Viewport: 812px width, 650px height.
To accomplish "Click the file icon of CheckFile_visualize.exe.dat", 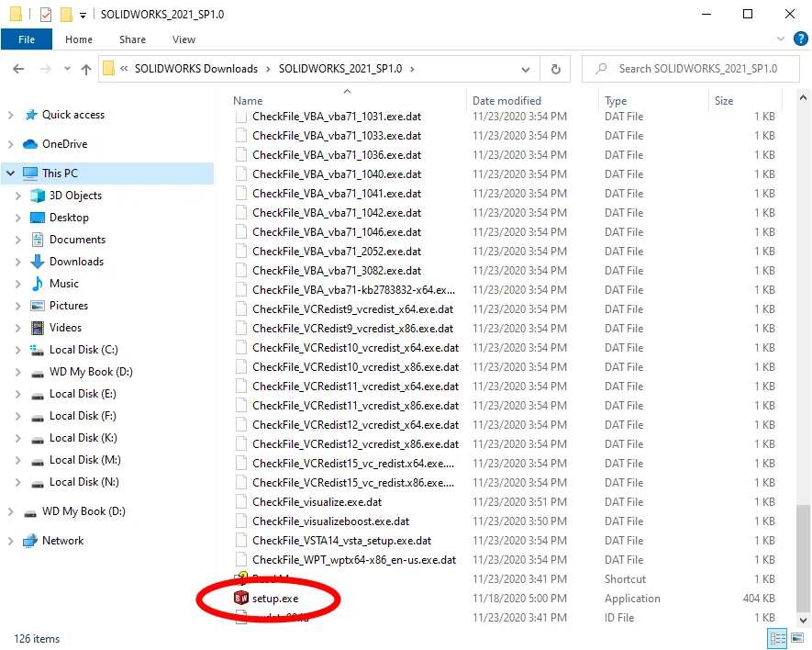I will point(240,502).
